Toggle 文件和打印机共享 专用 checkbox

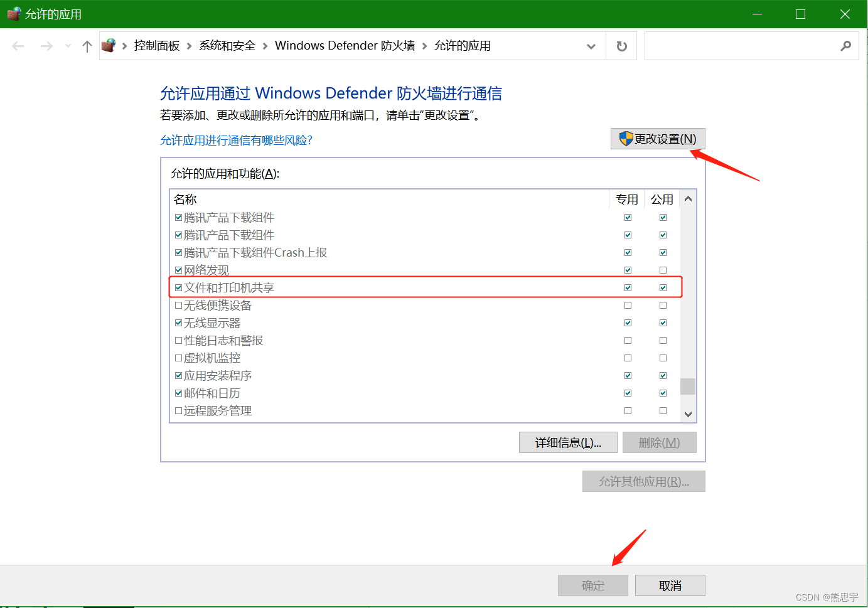tap(628, 288)
